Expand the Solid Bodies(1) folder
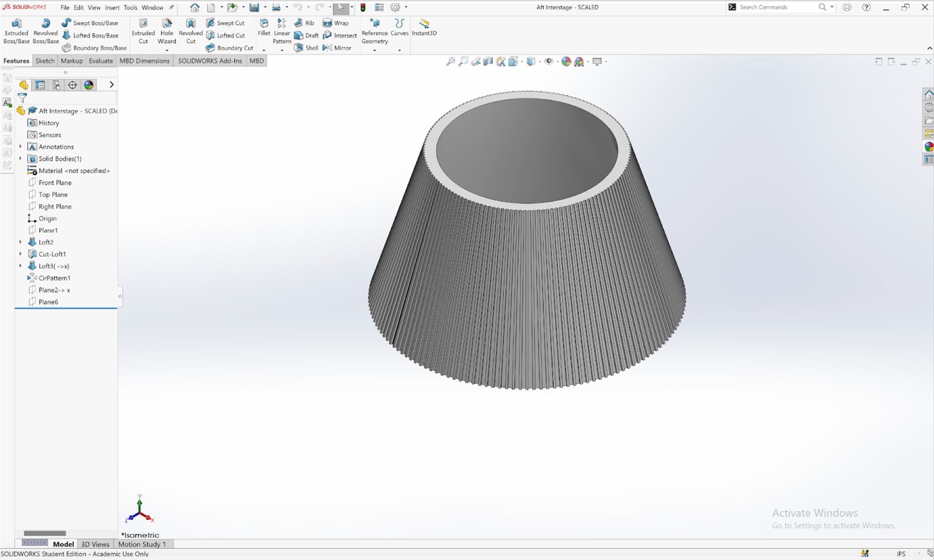The image size is (934, 560). (x=20, y=159)
